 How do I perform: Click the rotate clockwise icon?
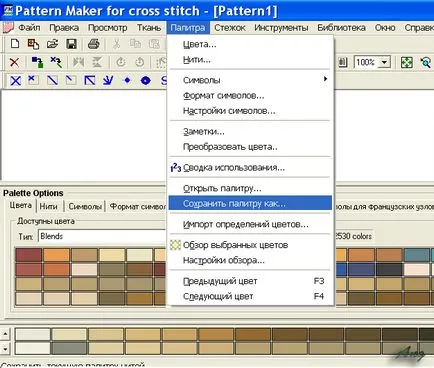(x=140, y=62)
